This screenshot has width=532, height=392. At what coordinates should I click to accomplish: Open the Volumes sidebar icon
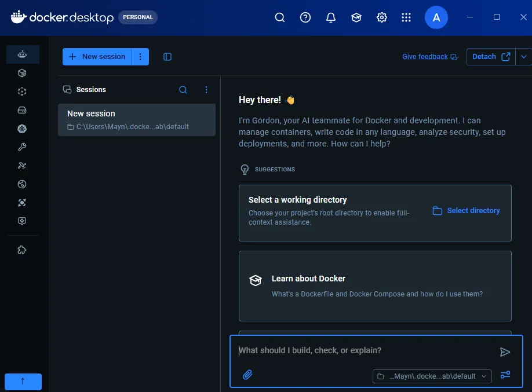point(22,110)
